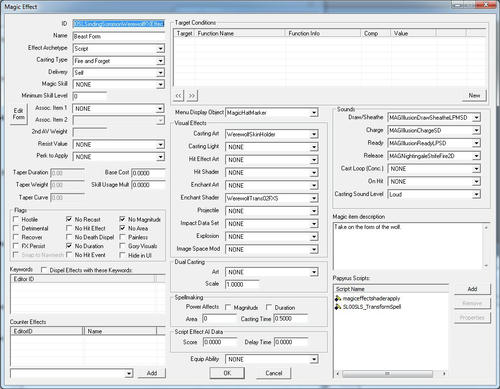Open the Explosion dropdown
This screenshot has height=389, width=500.
point(314,237)
